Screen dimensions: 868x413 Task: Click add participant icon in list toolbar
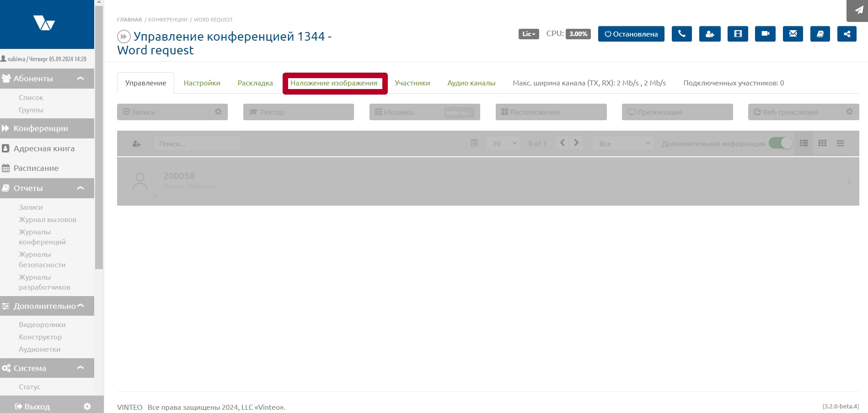tap(136, 143)
